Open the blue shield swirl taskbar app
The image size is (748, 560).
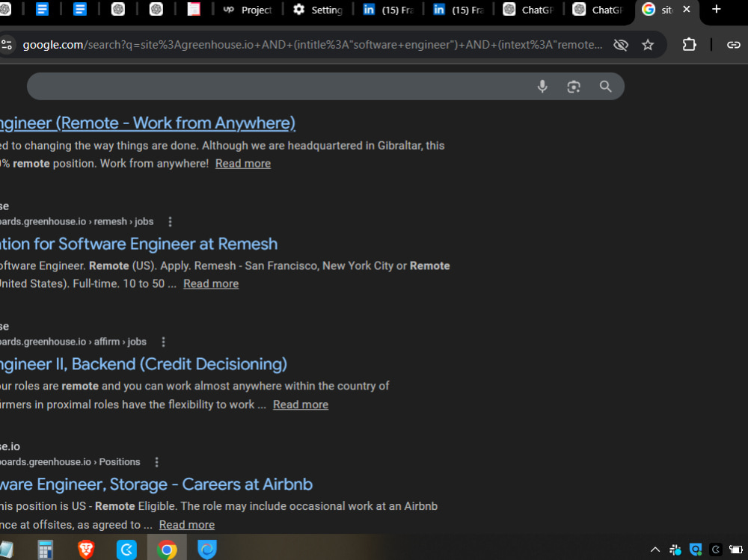207,550
